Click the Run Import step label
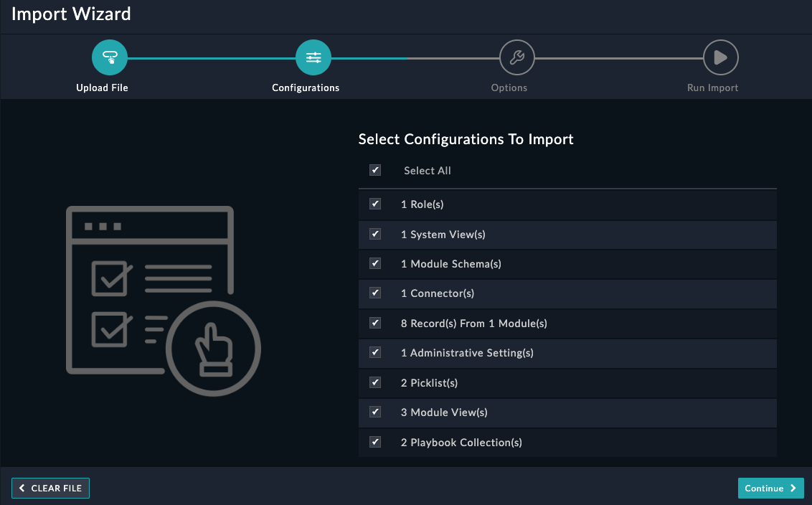 coord(713,88)
